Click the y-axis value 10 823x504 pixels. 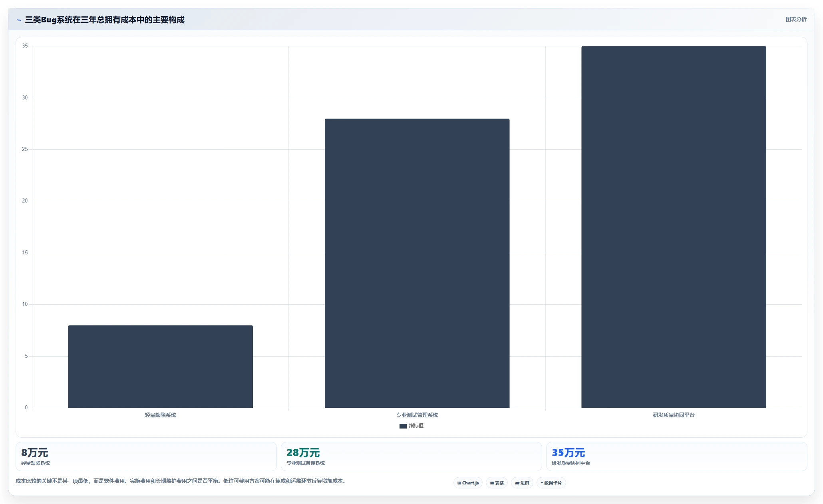point(25,304)
